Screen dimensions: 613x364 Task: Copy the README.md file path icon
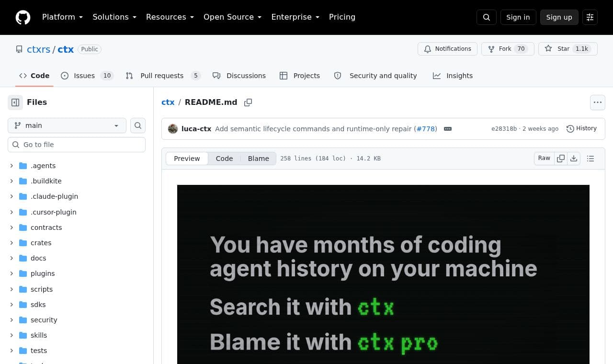click(x=248, y=102)
